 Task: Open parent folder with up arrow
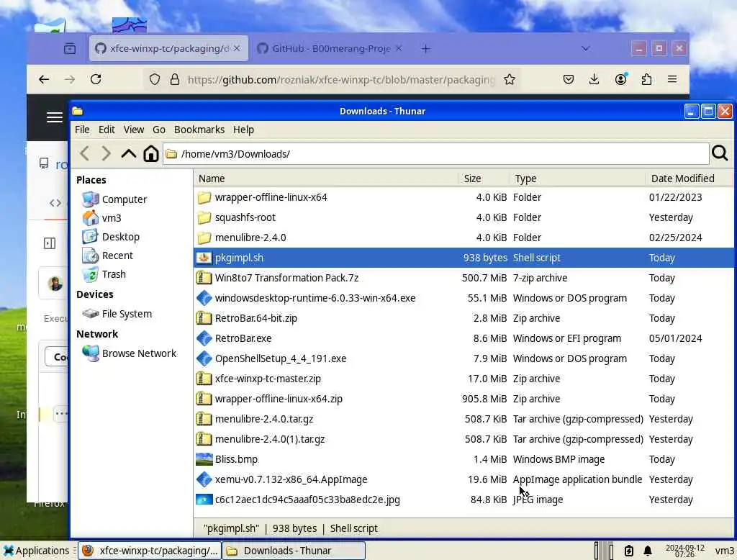coord(128,153)
